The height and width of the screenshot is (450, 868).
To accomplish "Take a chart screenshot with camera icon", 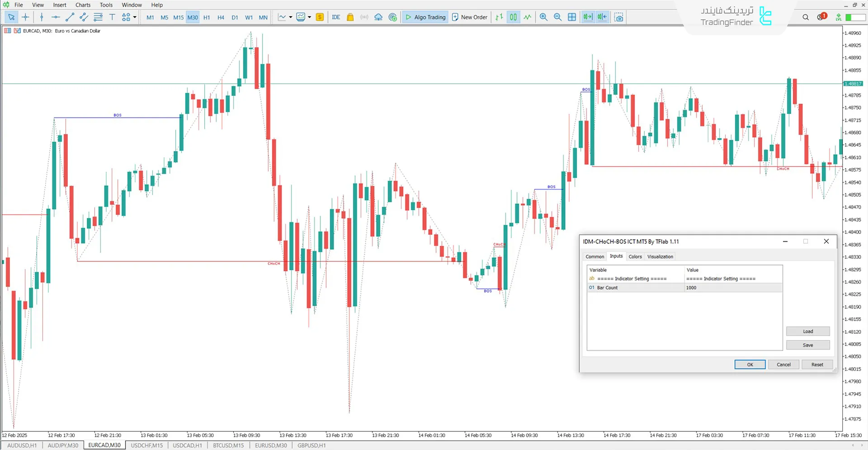I will [619, 17].
